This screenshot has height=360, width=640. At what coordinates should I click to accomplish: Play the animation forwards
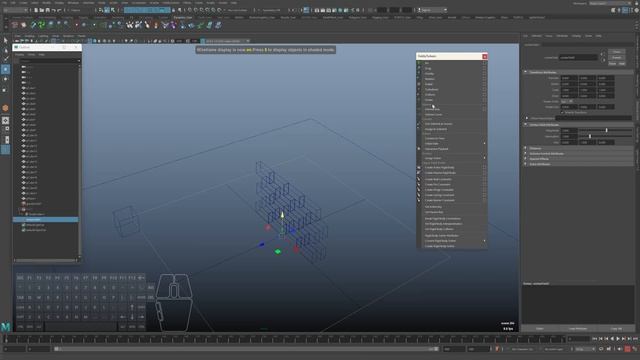click(618, 339)
